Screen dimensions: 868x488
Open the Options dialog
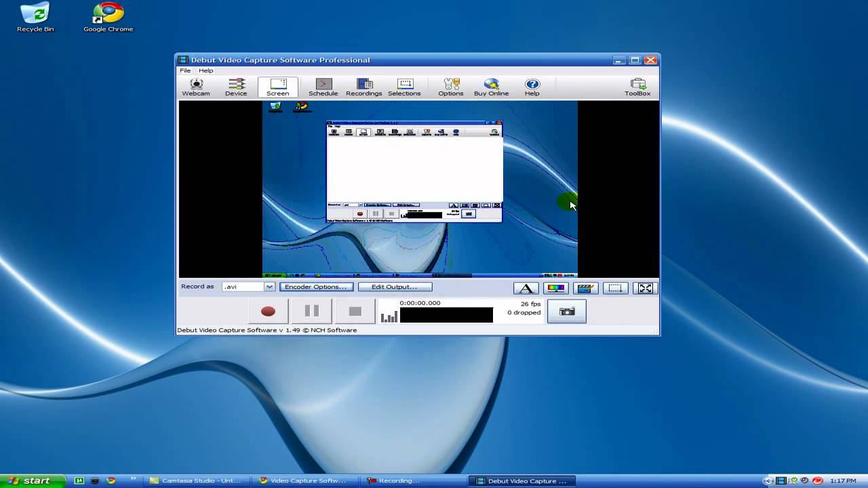coord(451,87)
